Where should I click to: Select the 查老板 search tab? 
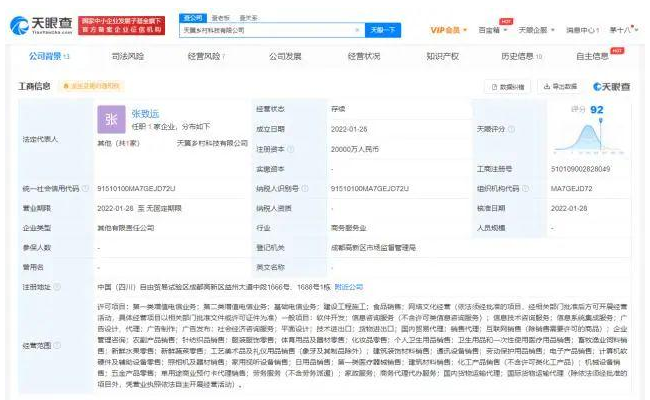[221, 18]
